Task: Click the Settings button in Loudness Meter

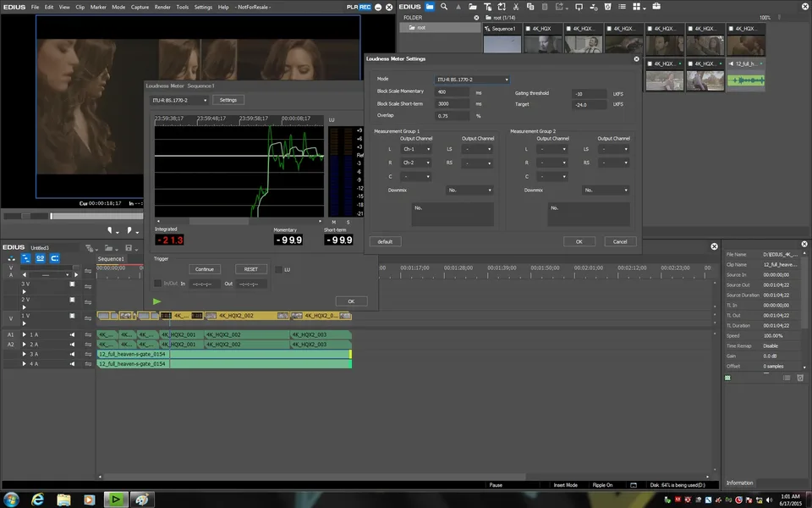Action: point(228,100)
